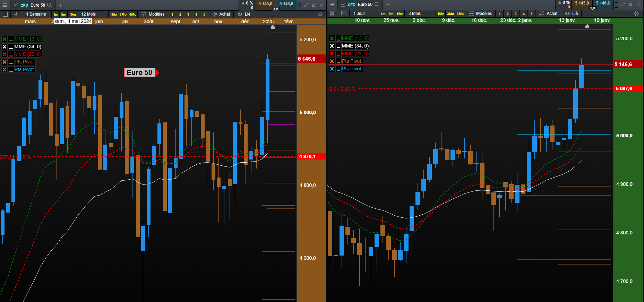Expand the Modèles menu in left chart
This screenshot has height=302, width=644.
pos(153,14)
